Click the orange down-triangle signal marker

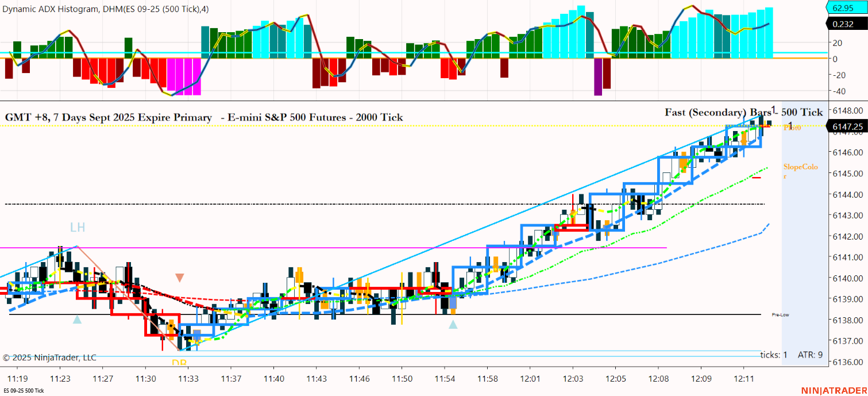pos(180,278)
